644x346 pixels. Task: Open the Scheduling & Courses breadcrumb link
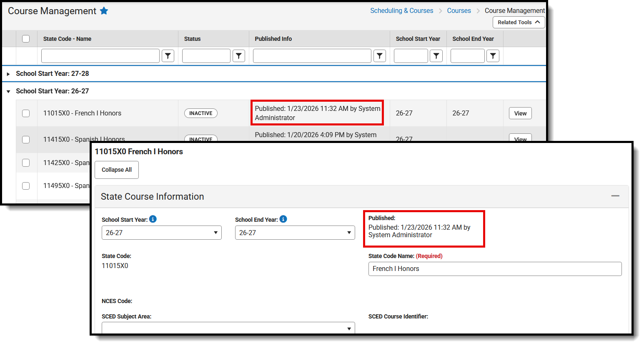401,10
